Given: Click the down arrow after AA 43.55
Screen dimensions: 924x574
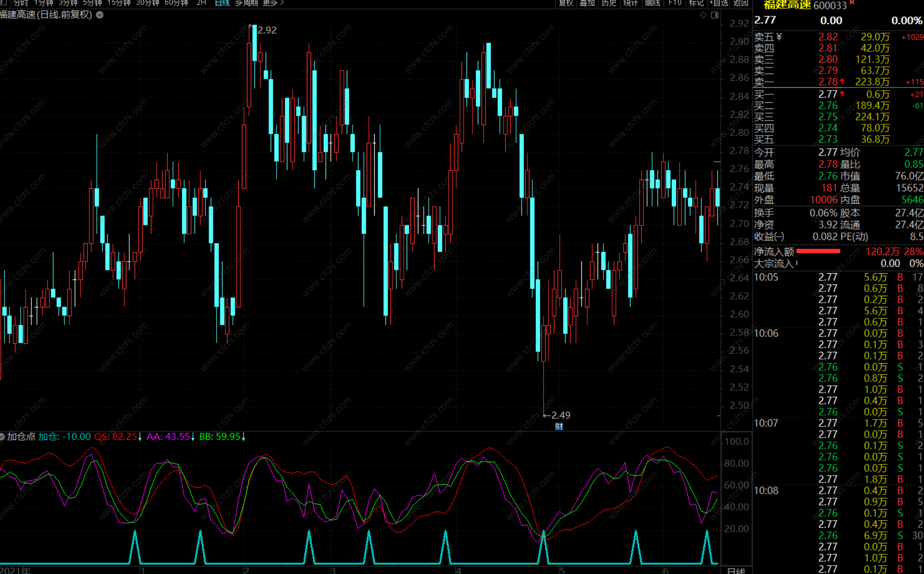Looking at the screenshot, I should 193,437.
